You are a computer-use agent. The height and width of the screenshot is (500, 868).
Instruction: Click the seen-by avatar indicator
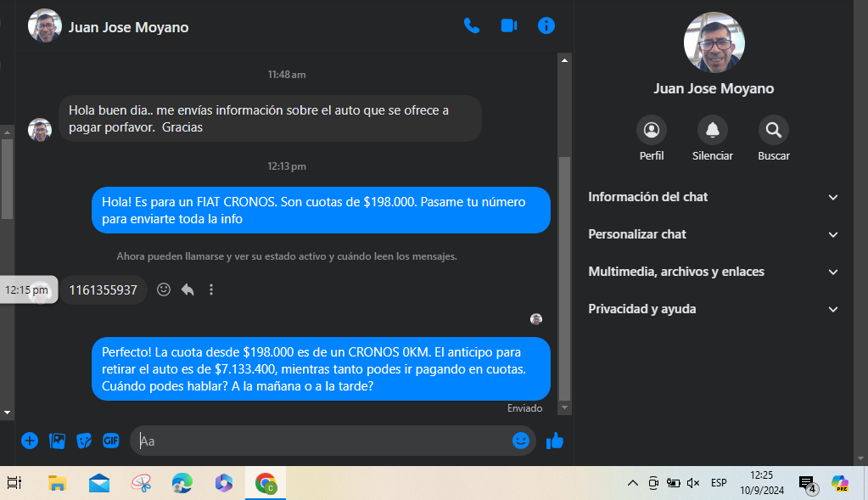pos(536,319)
